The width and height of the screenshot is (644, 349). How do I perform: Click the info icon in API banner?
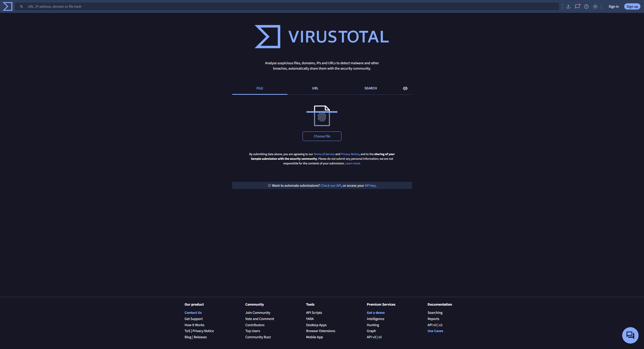pos(269,185)
